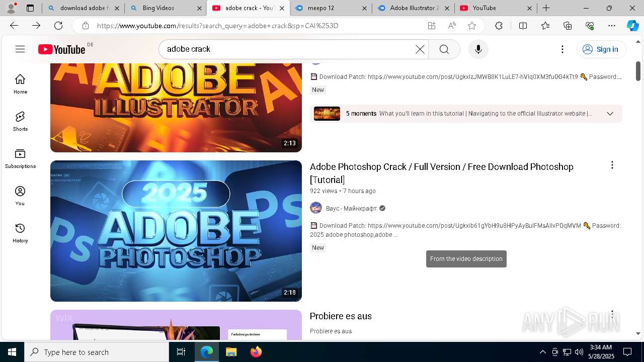Click the Wix ad thumbnail
The height and width of the screenshot is (362, 644).
tap(176, 325)
